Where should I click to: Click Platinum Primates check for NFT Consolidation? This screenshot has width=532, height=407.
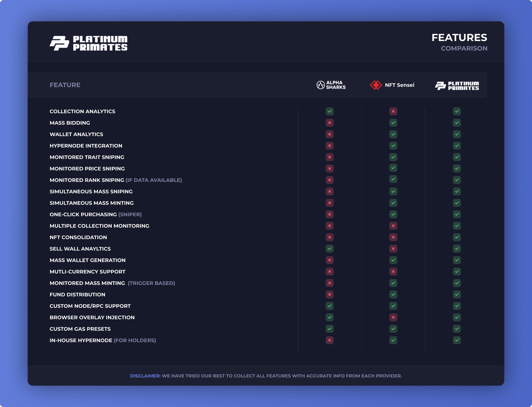point(457,237)
